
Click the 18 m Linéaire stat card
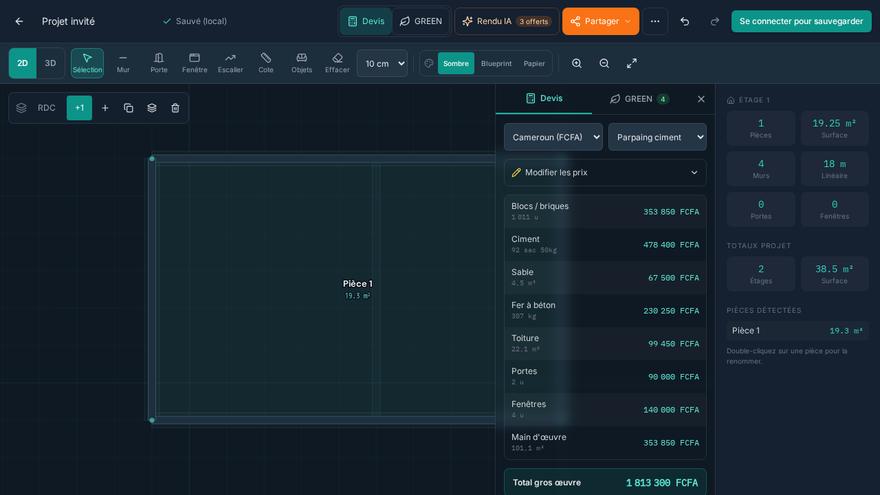click(834, 169)
